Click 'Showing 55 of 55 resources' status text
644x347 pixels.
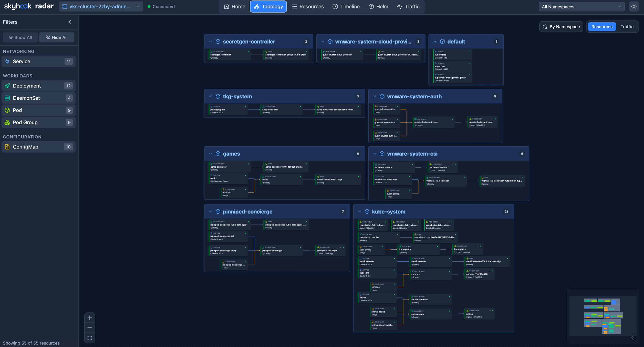point(31,343)
